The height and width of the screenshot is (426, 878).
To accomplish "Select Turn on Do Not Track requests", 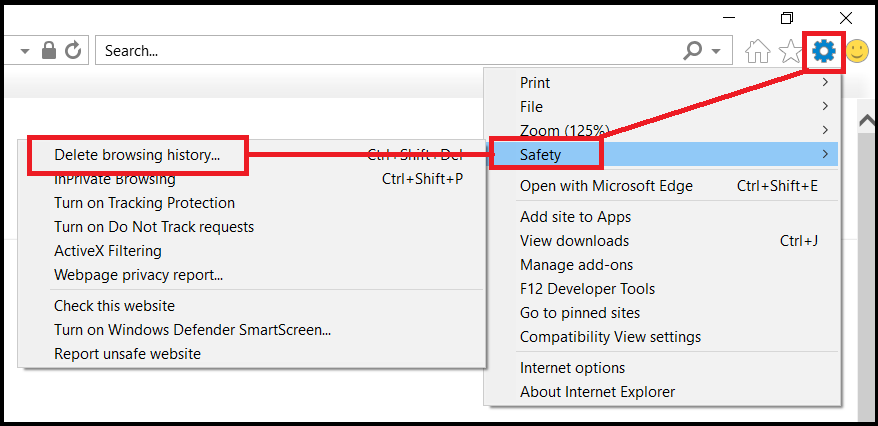I will pyautogui.click(x=252, y=227).
